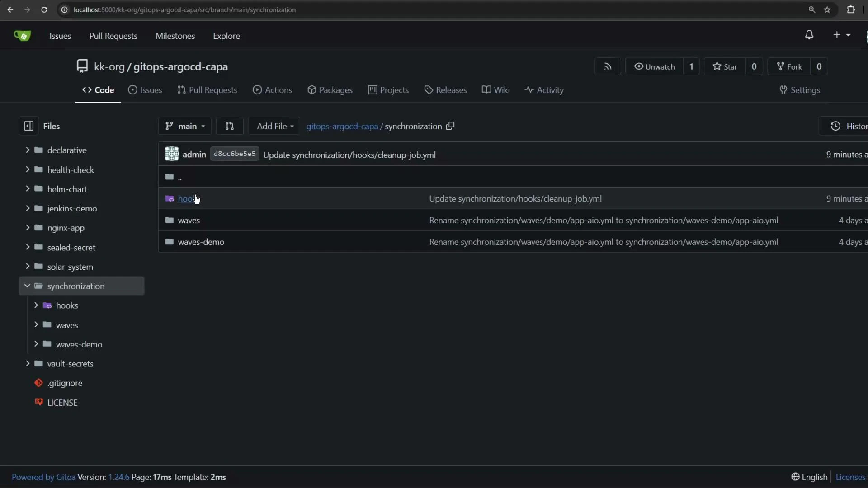Open repository Settings
868x488 pixels.
point(800,90)
